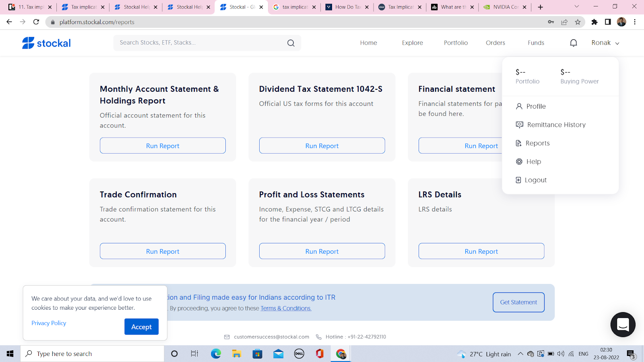
Task: Open the Dell app in the taskbar
Action: (299, 354)
